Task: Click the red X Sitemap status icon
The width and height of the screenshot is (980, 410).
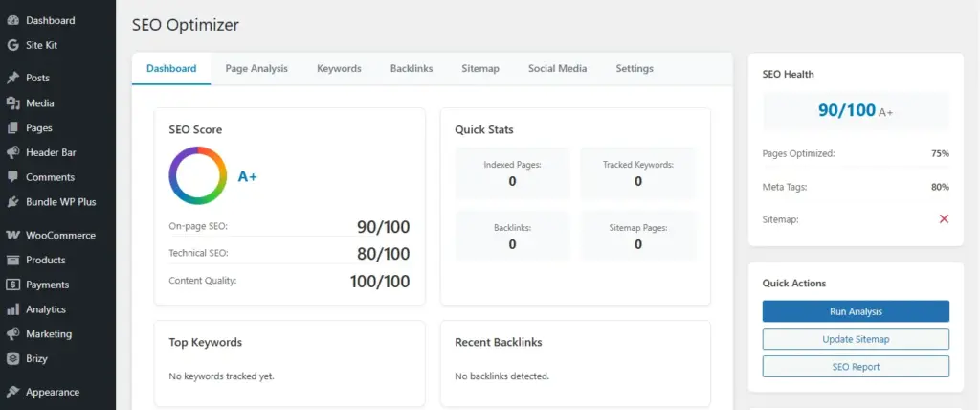Action: coord(944,219)
